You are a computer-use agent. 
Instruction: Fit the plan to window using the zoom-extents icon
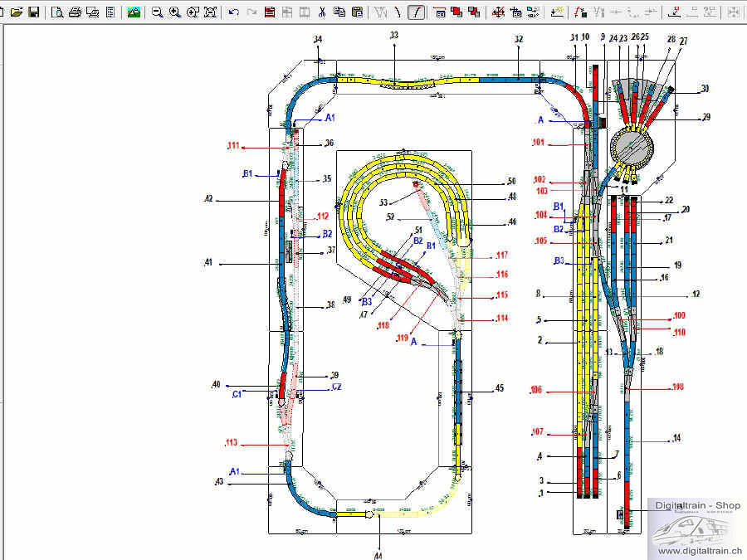[211, 12]
